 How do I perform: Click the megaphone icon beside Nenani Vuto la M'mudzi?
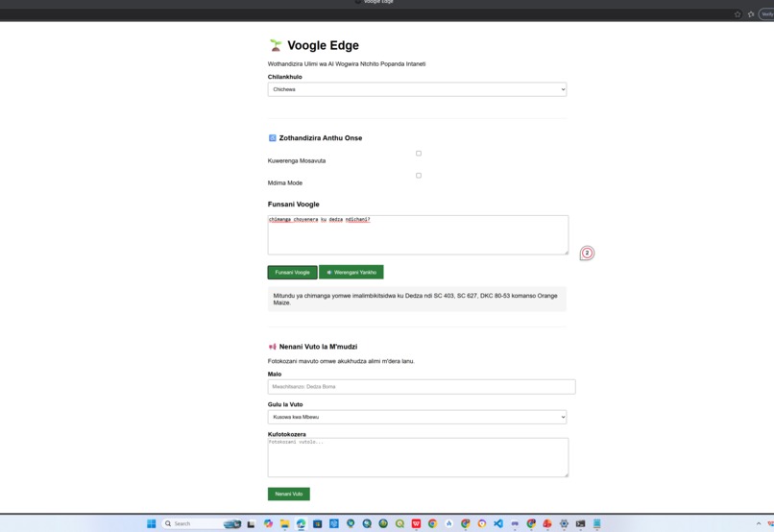[x=272, y=347]
